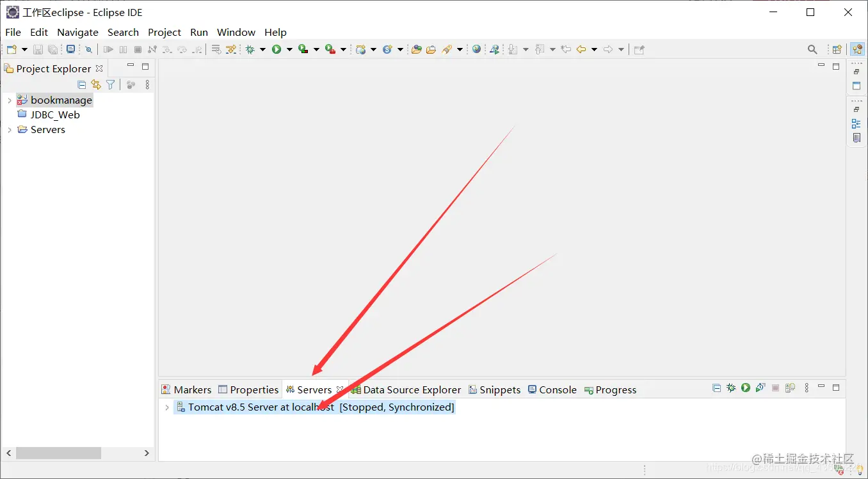Open the Run menu
The width and height of the screenshot is (868, 479).
pyautogui.click(x=199, y=32)
